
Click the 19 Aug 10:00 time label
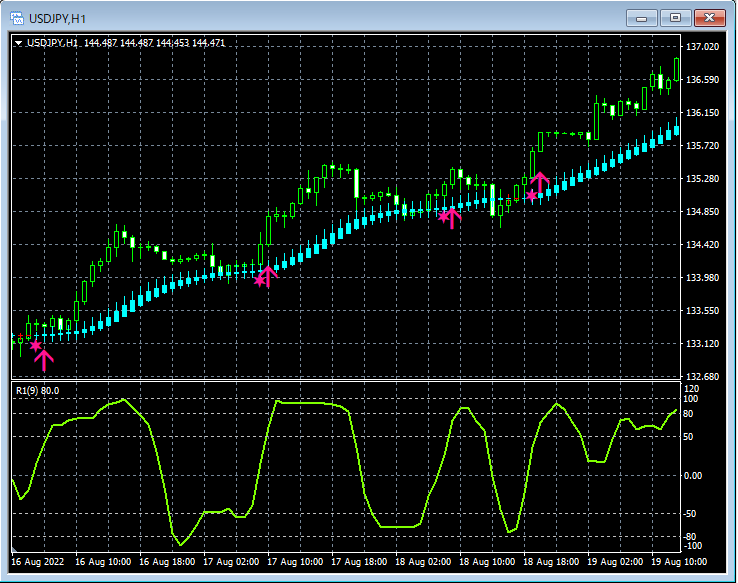679,562
